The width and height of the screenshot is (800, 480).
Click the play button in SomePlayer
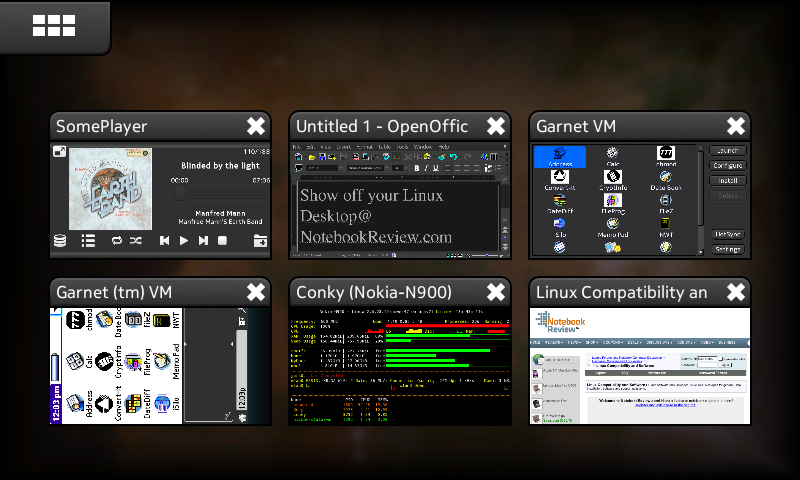tap(184, 240)
